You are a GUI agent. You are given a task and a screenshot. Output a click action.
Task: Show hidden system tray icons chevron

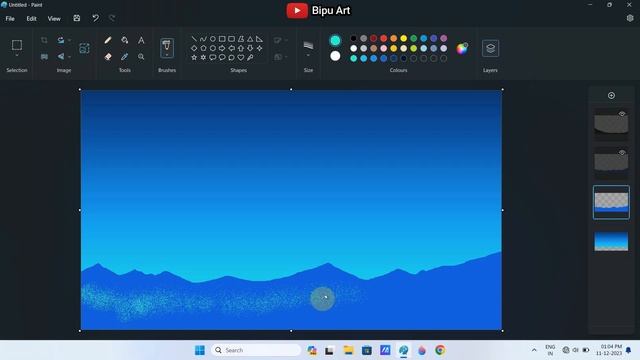click(x=534, y=350)
